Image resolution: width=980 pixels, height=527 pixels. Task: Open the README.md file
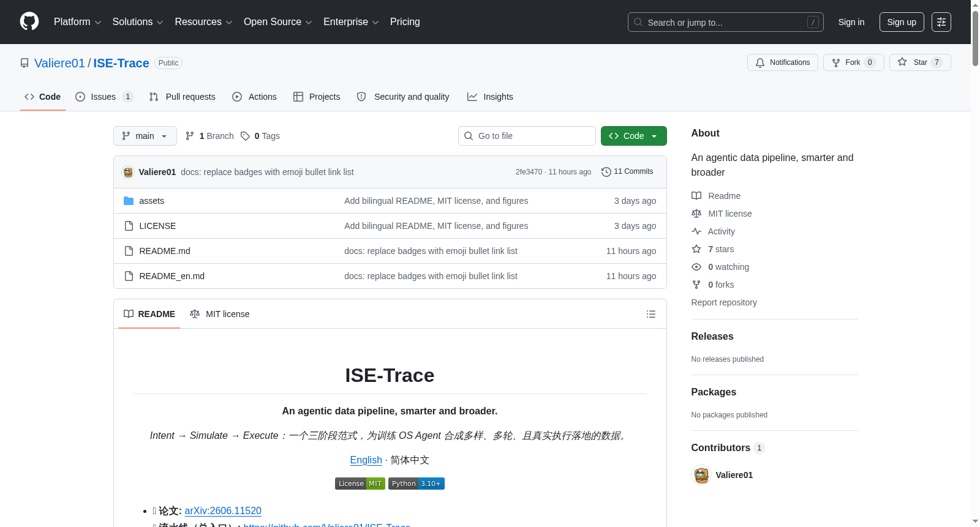pos(165,251)
